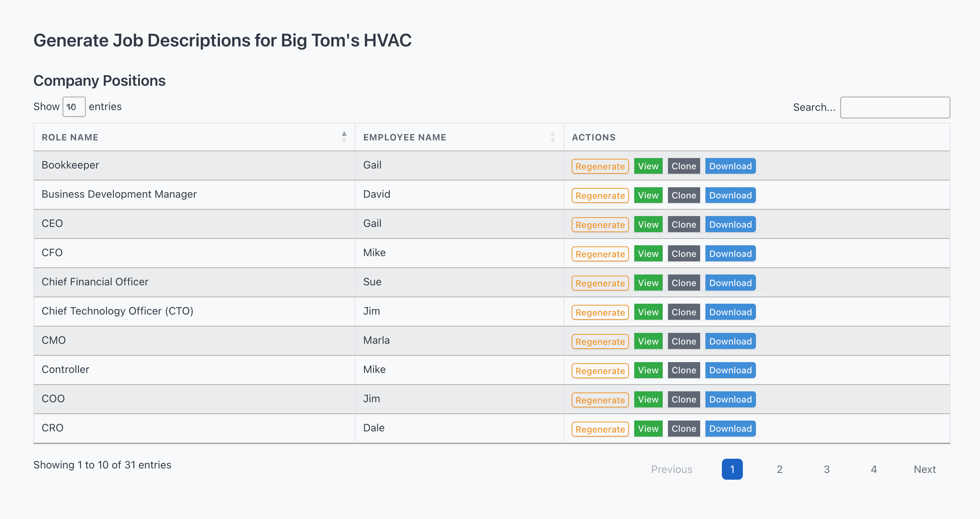980x519 pixels.
Task: Clone the Chief Technology Officer position
Action: [x=684, y=312]
